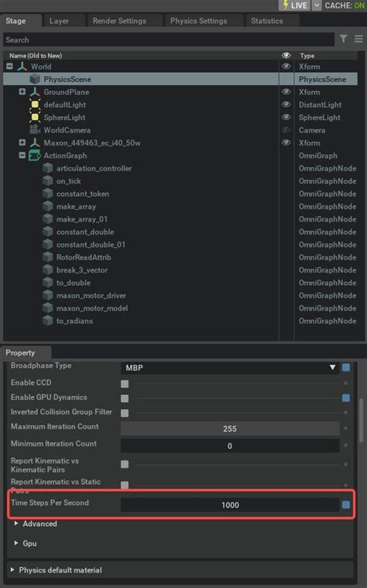This screenshot has width=367, height=588.
Task: Click the constant_double node cube icon
Action: 47,232
